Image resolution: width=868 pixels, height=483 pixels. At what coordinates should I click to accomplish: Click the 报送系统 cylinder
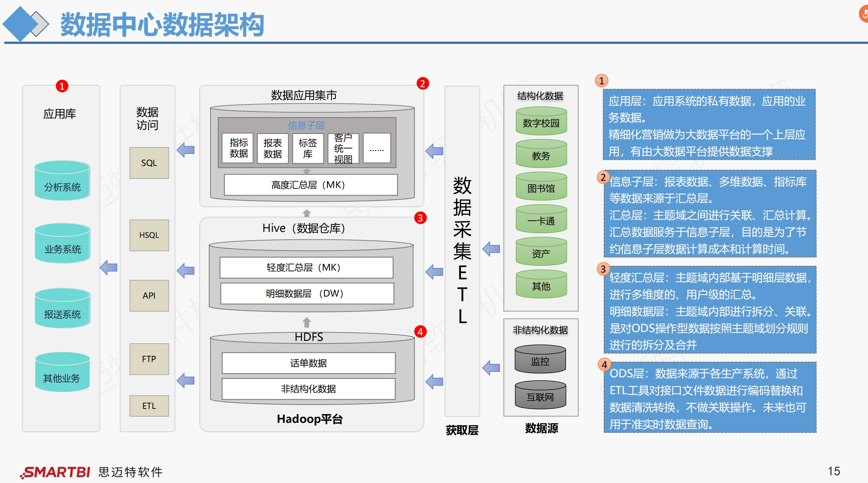[x=62, y=308]
